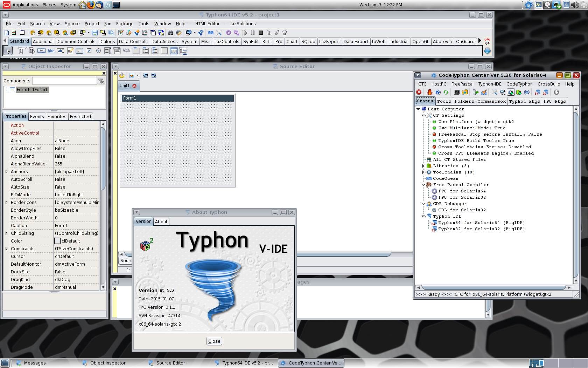Click the forward arrow icon in Source Editor
588x368 pixels.
[x=154, y=75]
